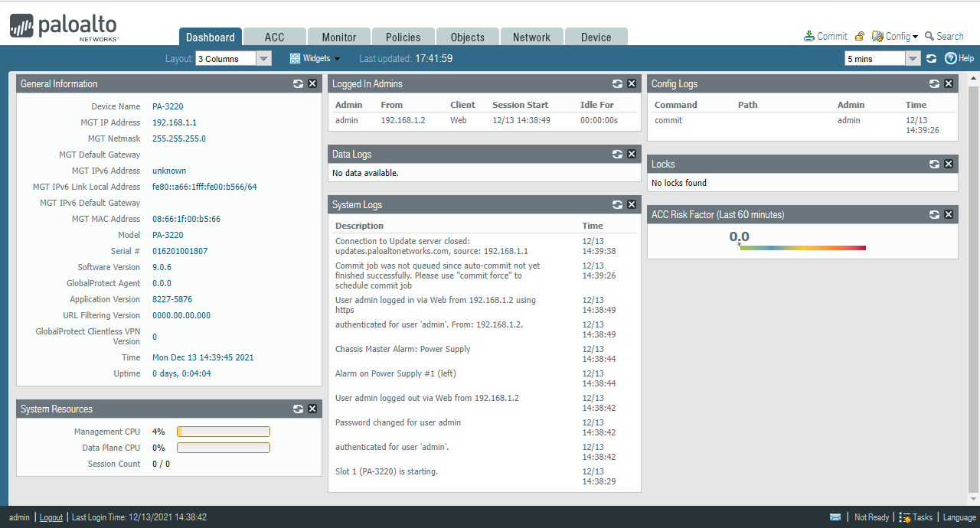This screenshot has width=980, height=528.
Task: Open Search with the magnifier icon
Action: [929, 36]
